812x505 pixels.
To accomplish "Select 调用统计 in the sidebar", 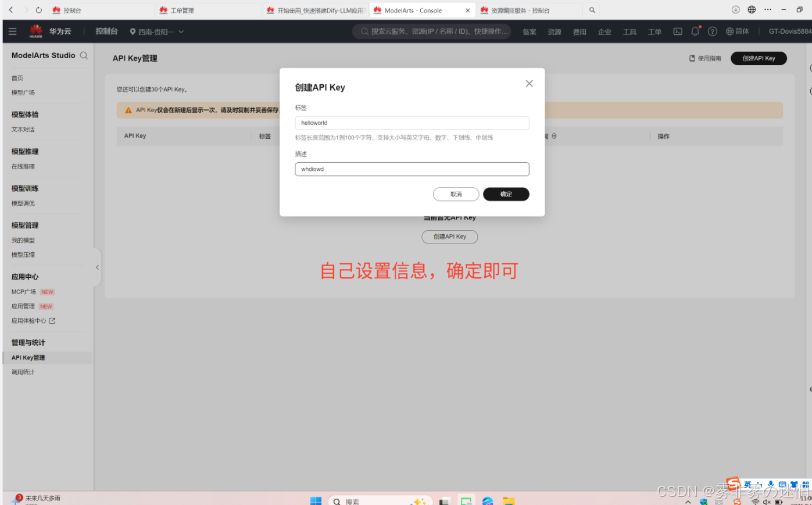I will tap(23, 372).
